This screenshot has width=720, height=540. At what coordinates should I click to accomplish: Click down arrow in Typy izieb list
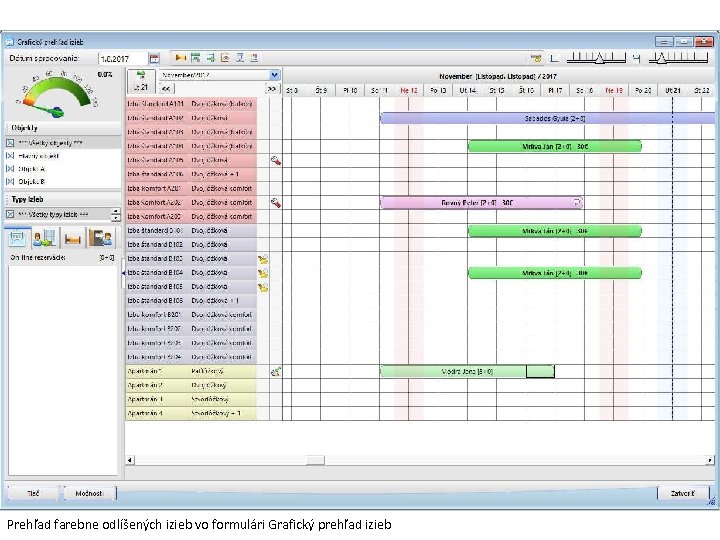pyautogui.click(x=116, y=218)
